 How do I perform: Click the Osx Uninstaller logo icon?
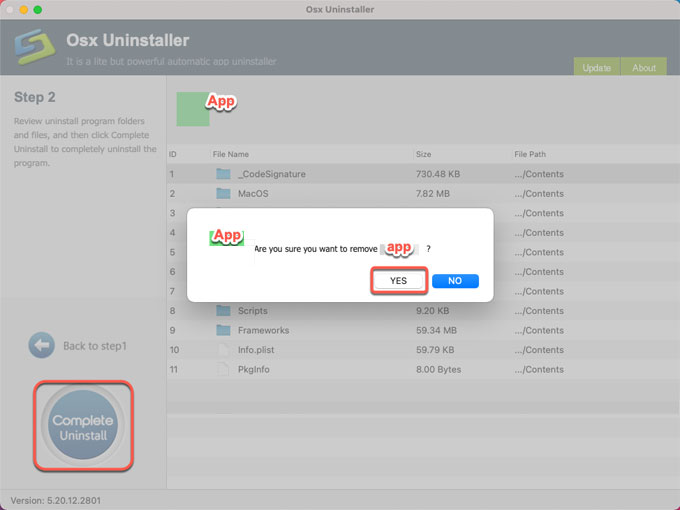point(35,46)
